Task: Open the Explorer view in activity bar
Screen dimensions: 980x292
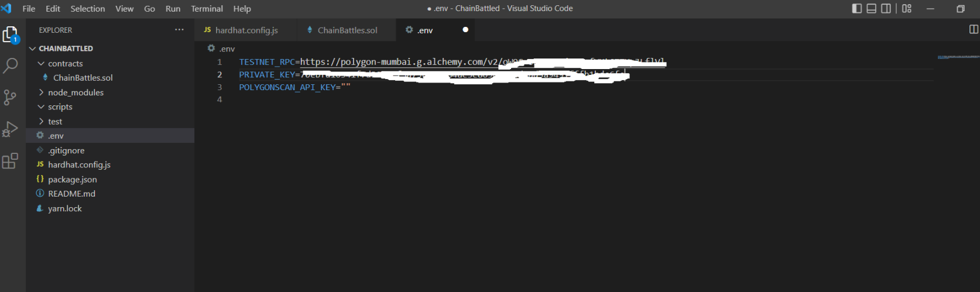Action: pyautogui.click(x=10, y=35)
